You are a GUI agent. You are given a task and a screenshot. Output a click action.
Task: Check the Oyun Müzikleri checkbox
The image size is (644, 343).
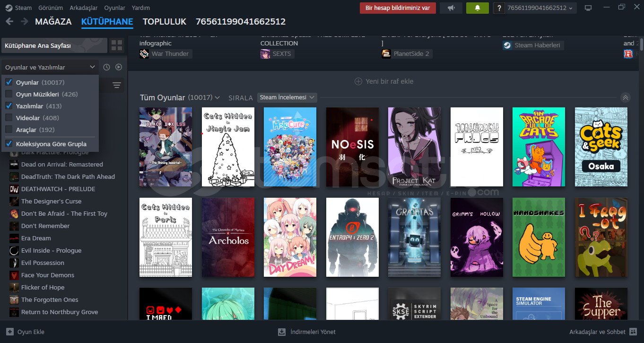click(9, 94)
